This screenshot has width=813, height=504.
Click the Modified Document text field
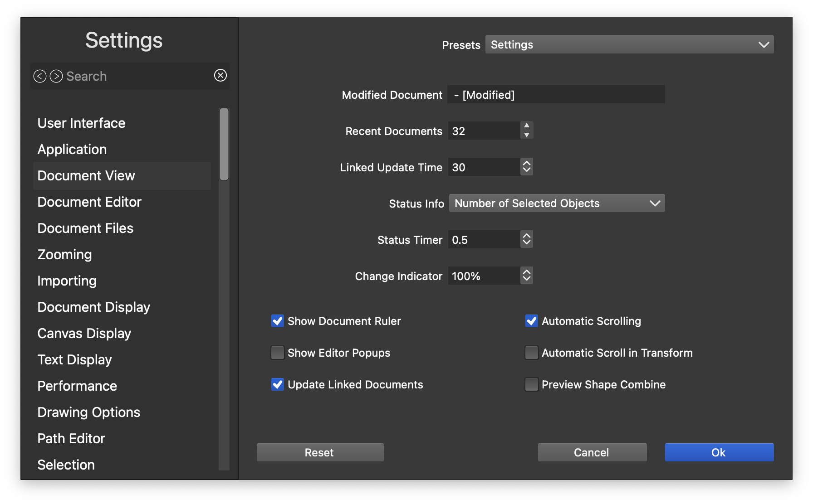[556, 95]
